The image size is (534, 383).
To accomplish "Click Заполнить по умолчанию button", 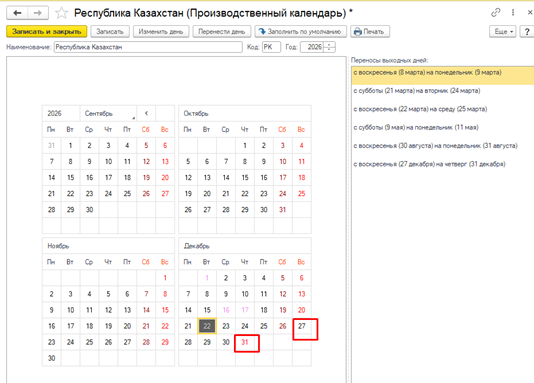I will (x=301, y=32).
